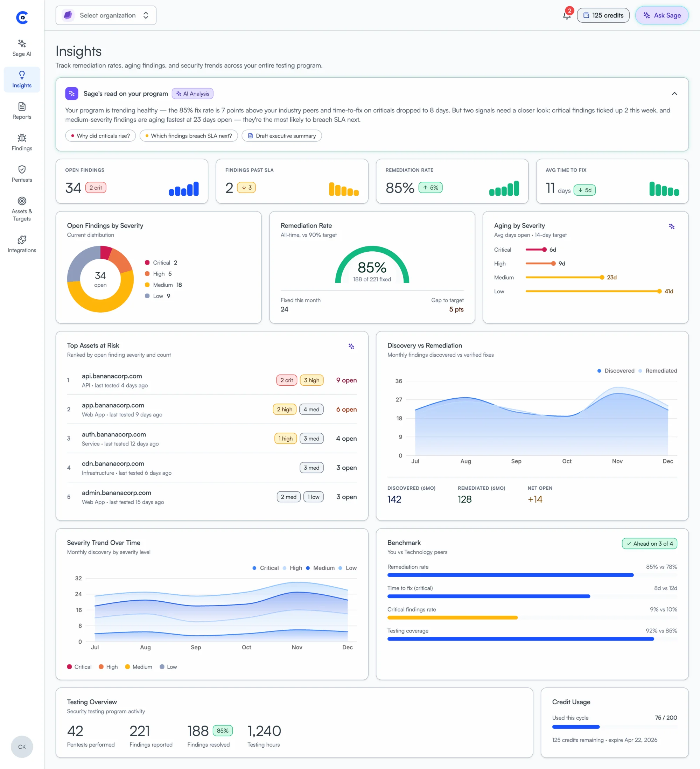Click the organization avatar icon

[x=68, y=15]
